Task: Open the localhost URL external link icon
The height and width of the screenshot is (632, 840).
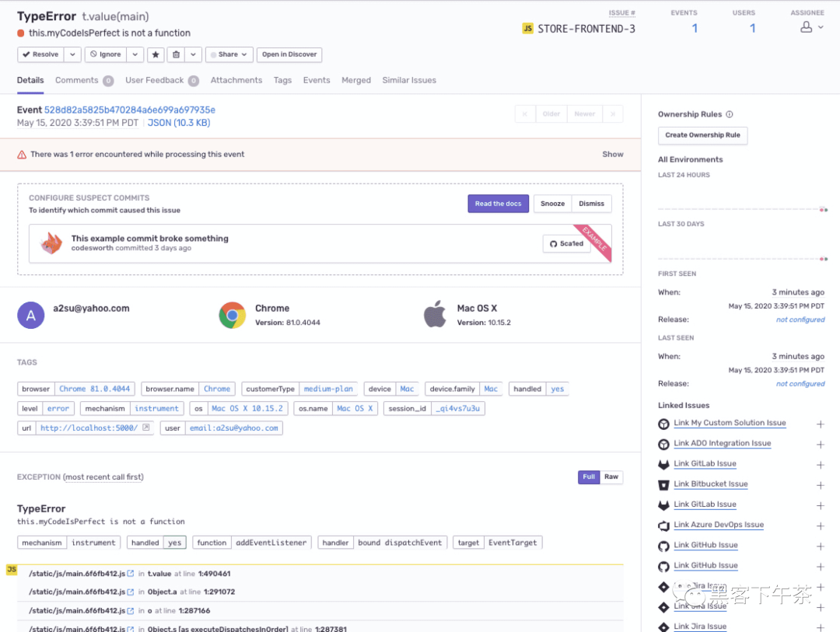Action: point(145,428)
